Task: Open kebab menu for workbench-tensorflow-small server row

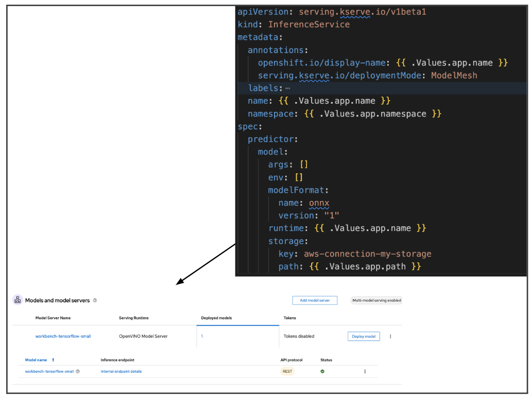Action: click(390, 337)
